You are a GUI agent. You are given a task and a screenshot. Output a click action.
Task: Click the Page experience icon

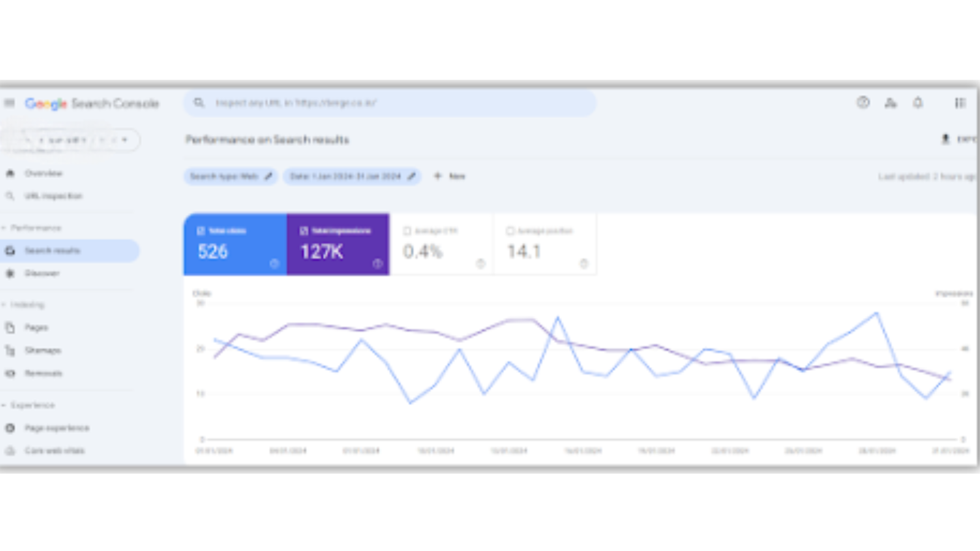10,427
